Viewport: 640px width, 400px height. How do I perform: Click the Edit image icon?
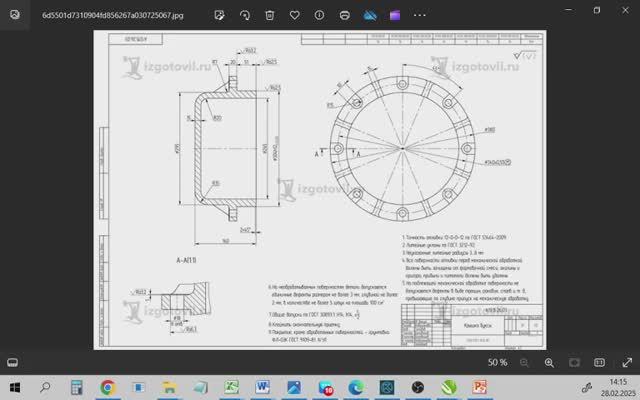(220, 15)
